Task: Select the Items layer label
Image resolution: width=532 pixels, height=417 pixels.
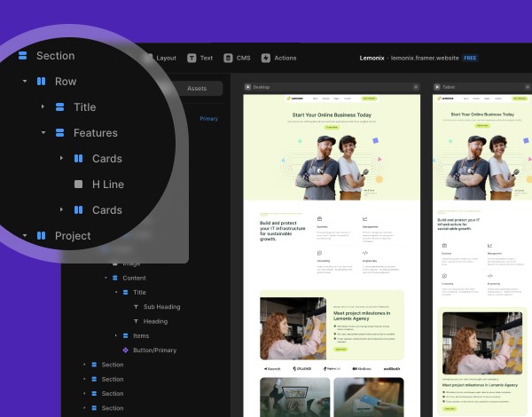Action: pos(141,336)
